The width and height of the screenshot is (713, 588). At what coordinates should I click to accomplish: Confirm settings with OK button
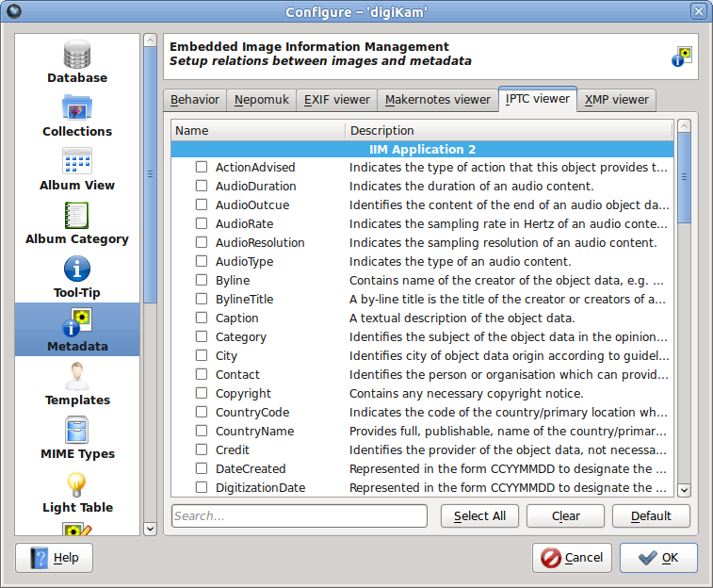(x=658, y=558)
